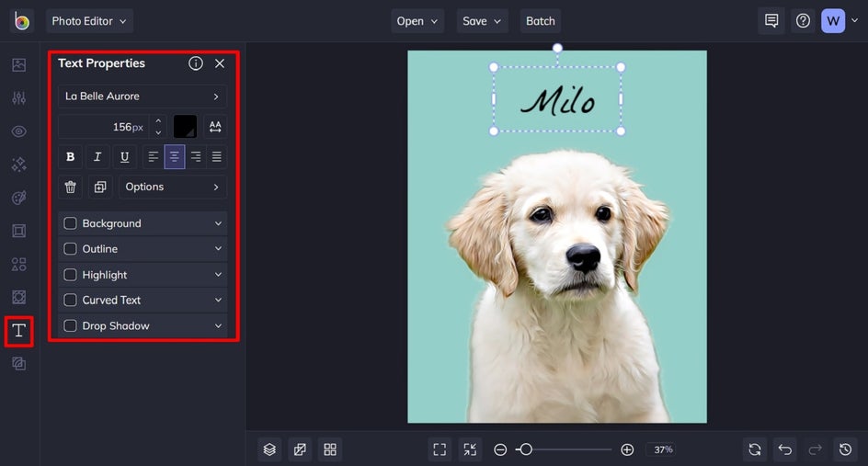
Task: Toggle underline text formatting
Action: click(x=124, y=156)
